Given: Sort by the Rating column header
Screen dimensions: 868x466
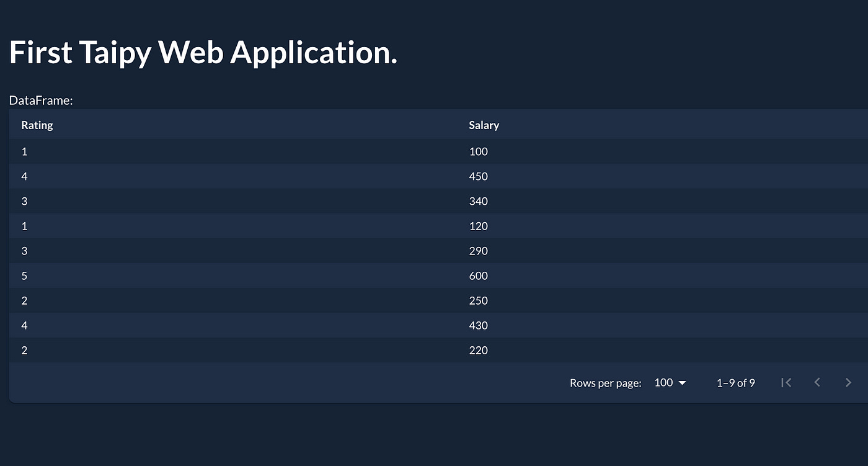Looking at the screenshot, I should 37,125.
